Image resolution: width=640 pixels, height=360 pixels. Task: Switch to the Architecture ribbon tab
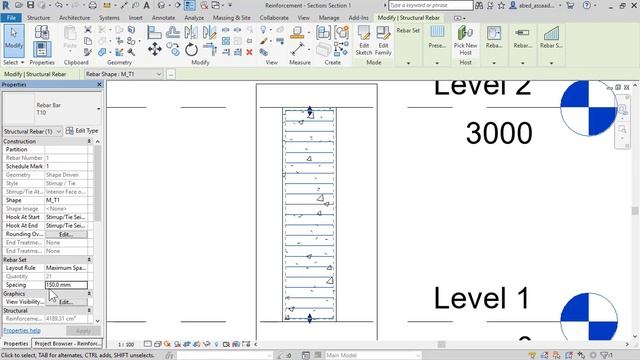pos(74,18)
